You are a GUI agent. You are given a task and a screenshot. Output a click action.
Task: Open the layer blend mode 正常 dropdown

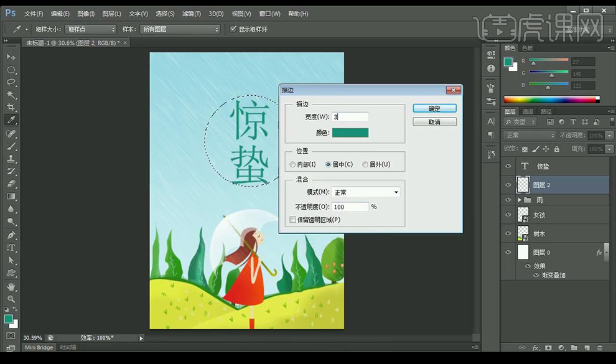click(x=530, y=135)
